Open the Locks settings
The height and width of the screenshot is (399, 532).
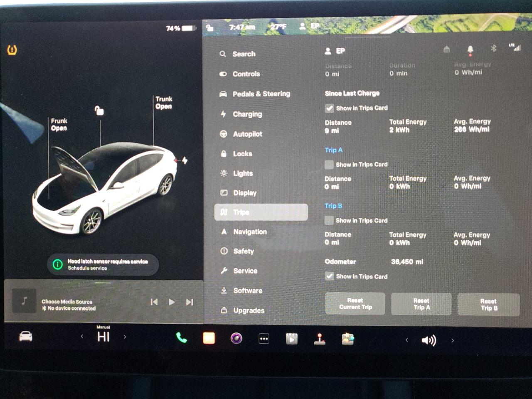236,154
